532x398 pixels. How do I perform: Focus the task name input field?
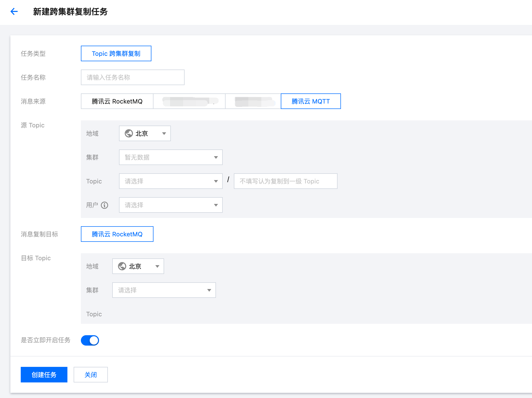pyautogui.click(x=132, y=77)
